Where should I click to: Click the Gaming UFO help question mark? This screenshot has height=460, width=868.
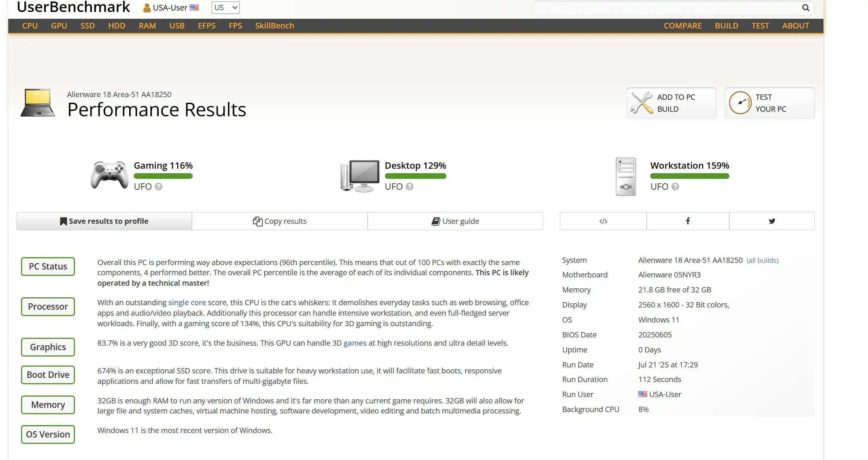(159, 187)
